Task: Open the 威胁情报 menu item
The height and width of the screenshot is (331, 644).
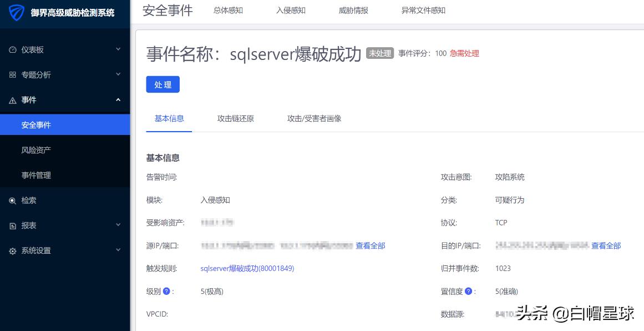Action: pyautogui.click(x=353, y=10)
